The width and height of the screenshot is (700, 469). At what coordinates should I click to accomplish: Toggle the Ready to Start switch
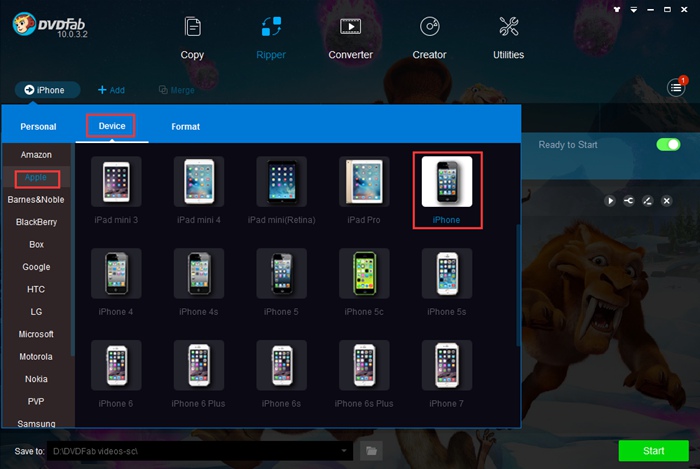point(668,145)
